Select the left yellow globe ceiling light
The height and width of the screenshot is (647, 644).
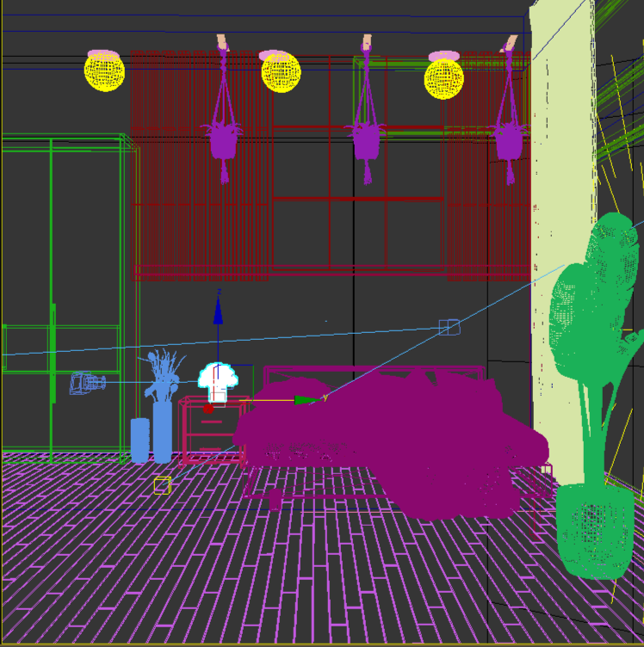click(x=104, y=71)
